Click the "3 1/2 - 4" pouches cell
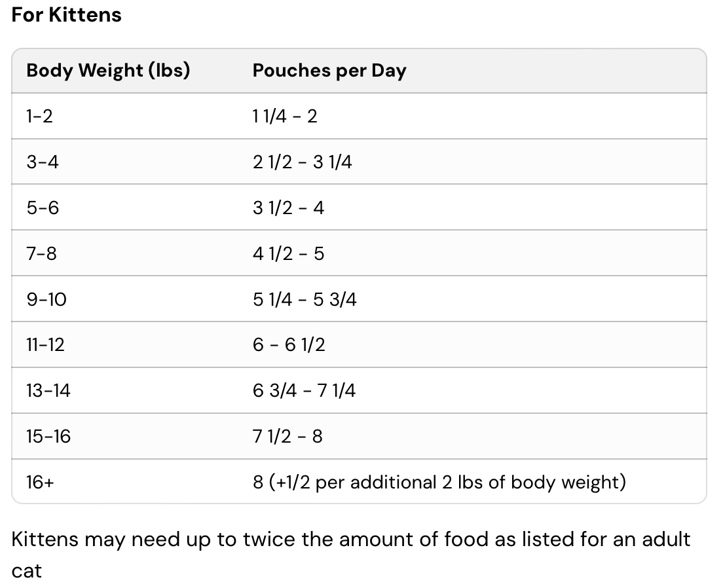The width and height of the screenshot is (723, 588). tap(288, 208)
